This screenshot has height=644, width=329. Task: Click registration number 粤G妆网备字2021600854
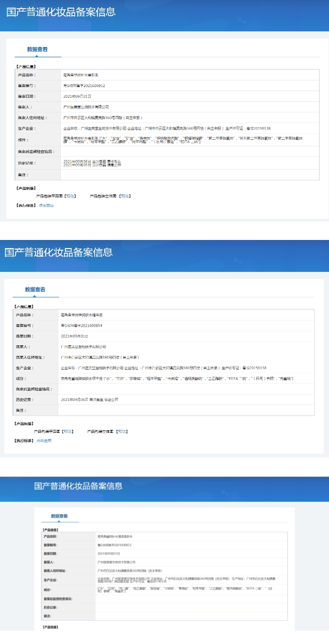pyautogui.click(x=82, y=326)
